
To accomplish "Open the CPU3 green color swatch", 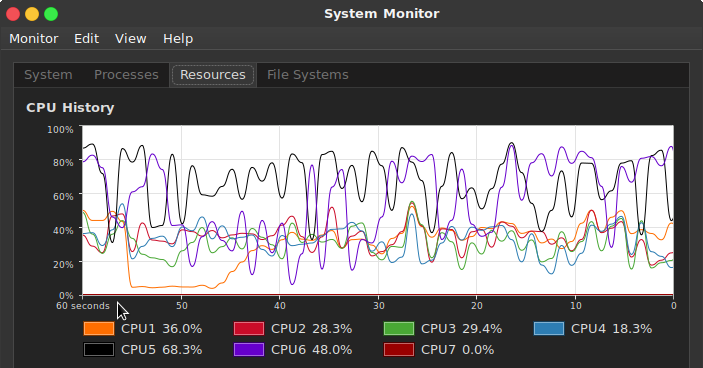I will tap(399, 329).
